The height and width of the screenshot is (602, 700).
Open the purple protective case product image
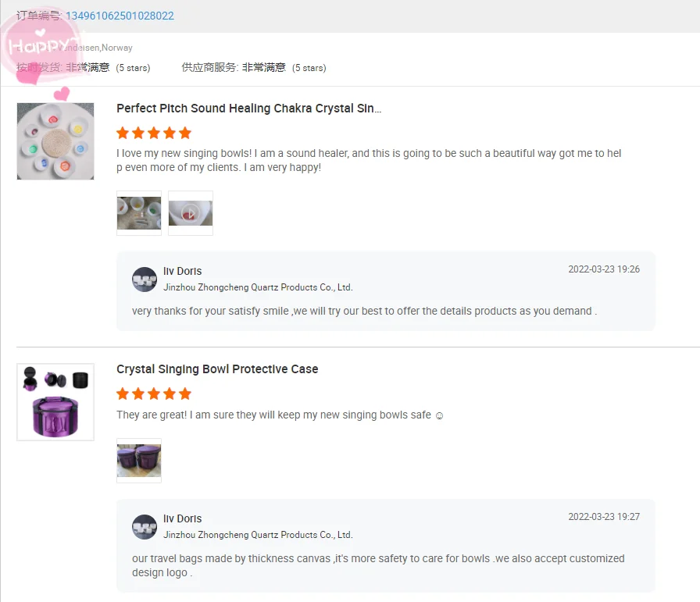[x=55, y=402]
